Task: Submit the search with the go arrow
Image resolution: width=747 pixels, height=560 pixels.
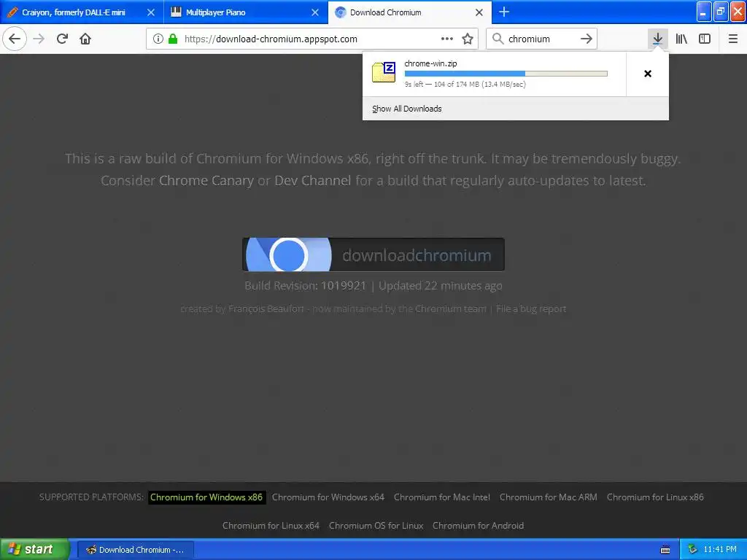Action: click(x=587, y=39)
